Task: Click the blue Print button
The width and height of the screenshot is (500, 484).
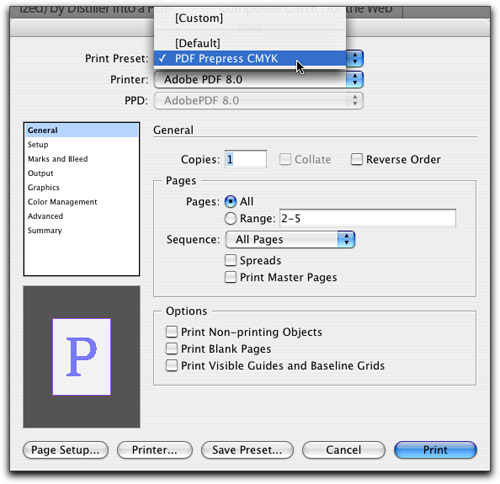Action: click(x=435, y=450)
